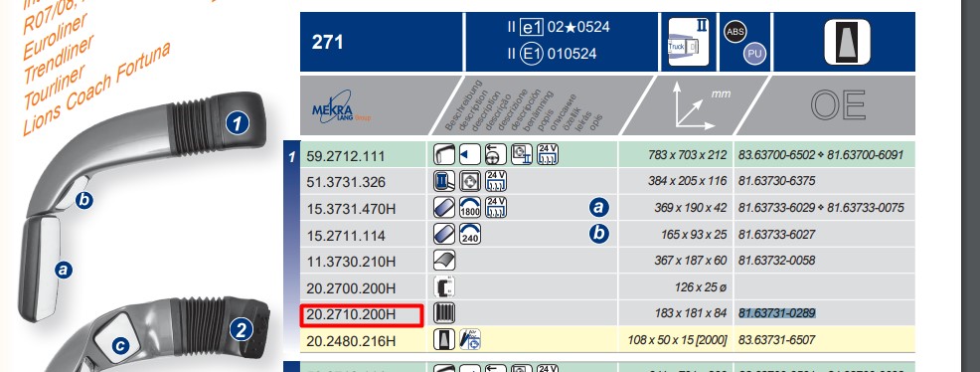Click part number 59.2712.111
The image size is (980, 372).
(x=346, y=156)
